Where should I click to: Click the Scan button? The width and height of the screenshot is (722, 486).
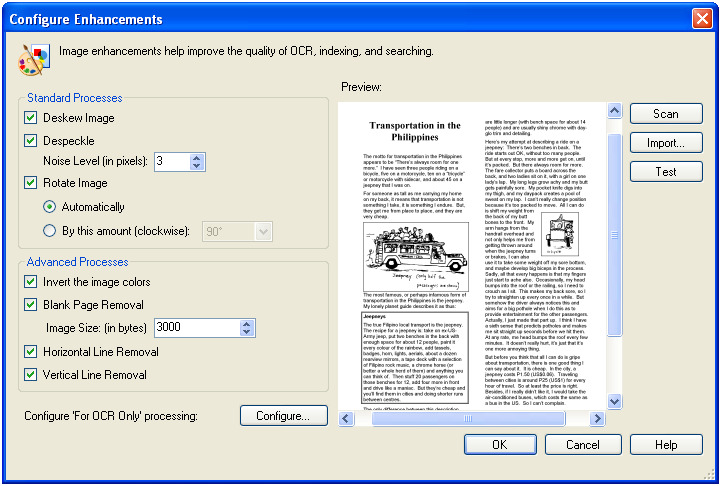(666, 114)
